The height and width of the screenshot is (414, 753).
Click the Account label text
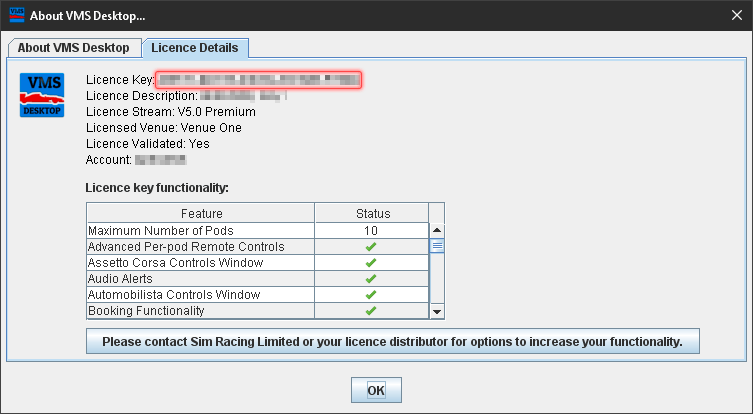pyautogui.click(x=109, y=160)
